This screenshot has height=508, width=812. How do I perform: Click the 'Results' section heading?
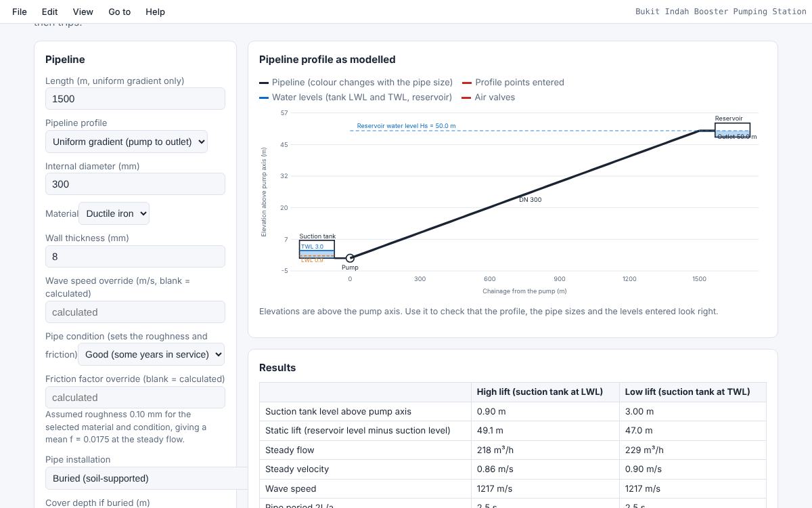tap(277, 368)
